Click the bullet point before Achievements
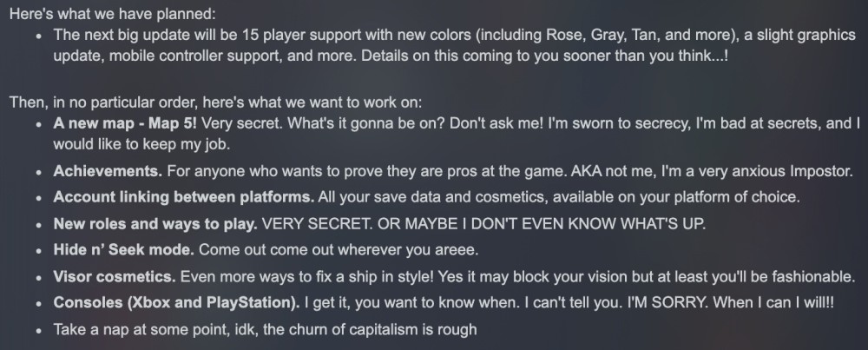Viewport: 868px width, 350px height. click(38, 172)
